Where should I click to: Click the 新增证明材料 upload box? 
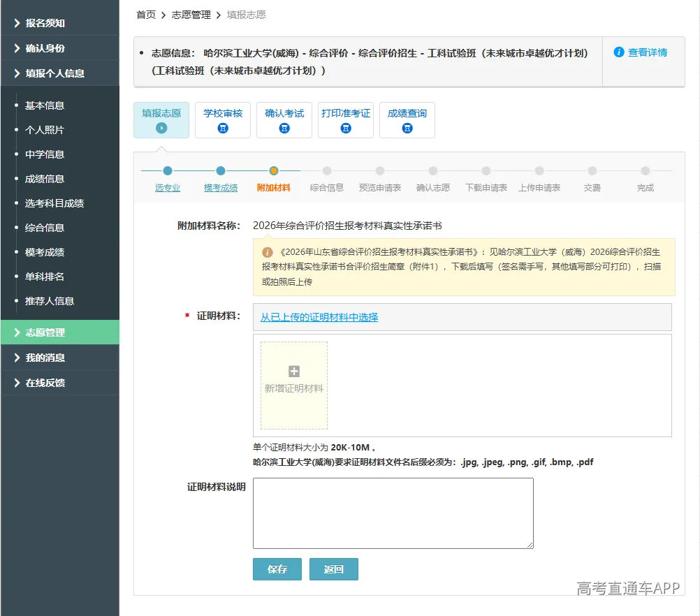click(x=293, y=386)
